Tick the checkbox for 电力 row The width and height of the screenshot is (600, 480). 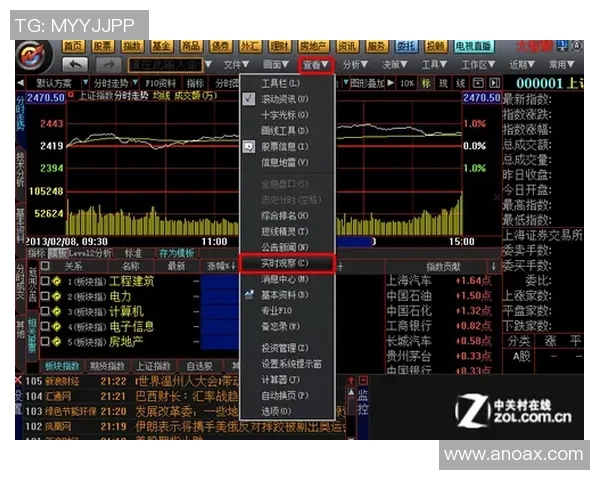pos(45,297)
